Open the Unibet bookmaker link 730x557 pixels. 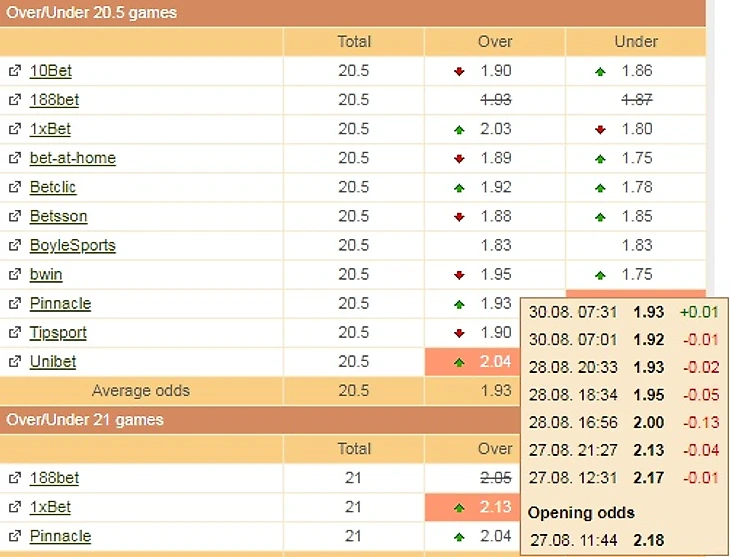click(x=53, y=362)
